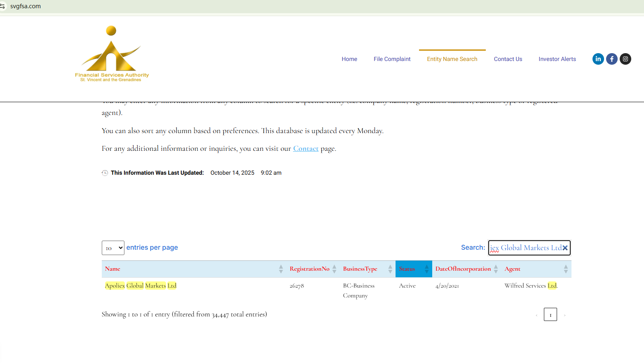Open the FSA Facebook page icon
644x363 pixels.
coord(612,59)
